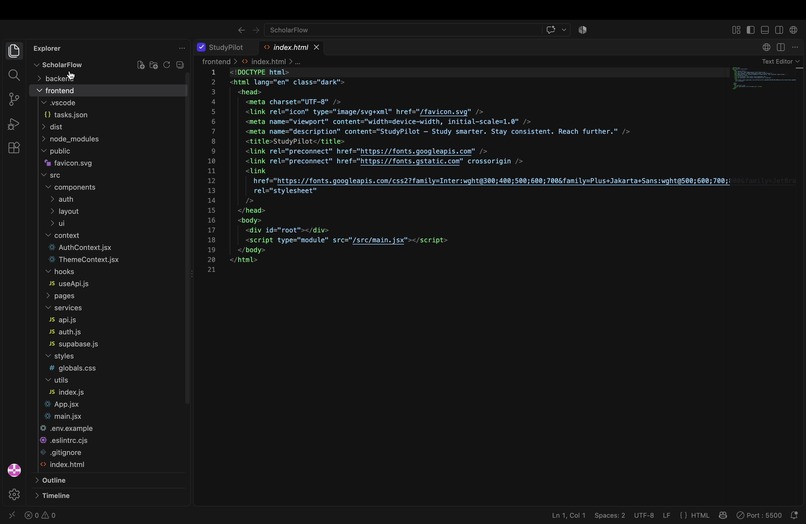Click Spaces: 2 indentation setting

610,515
